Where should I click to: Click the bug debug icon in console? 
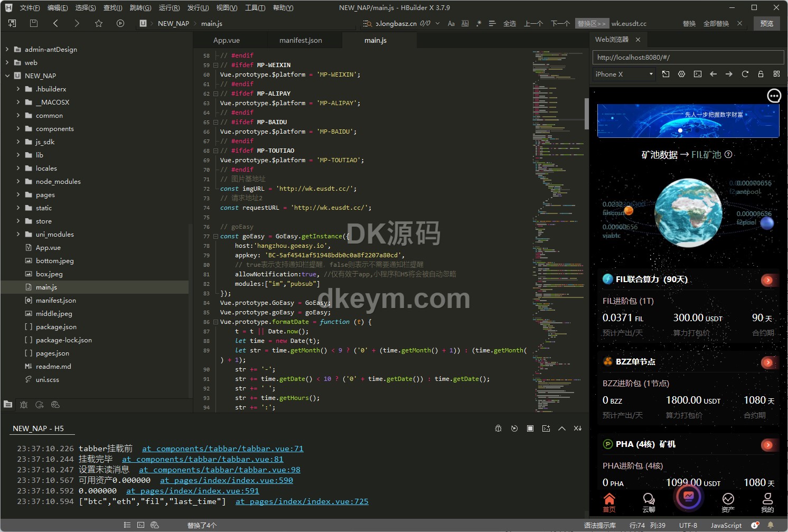pyautogui.click(x=498, y=428)
